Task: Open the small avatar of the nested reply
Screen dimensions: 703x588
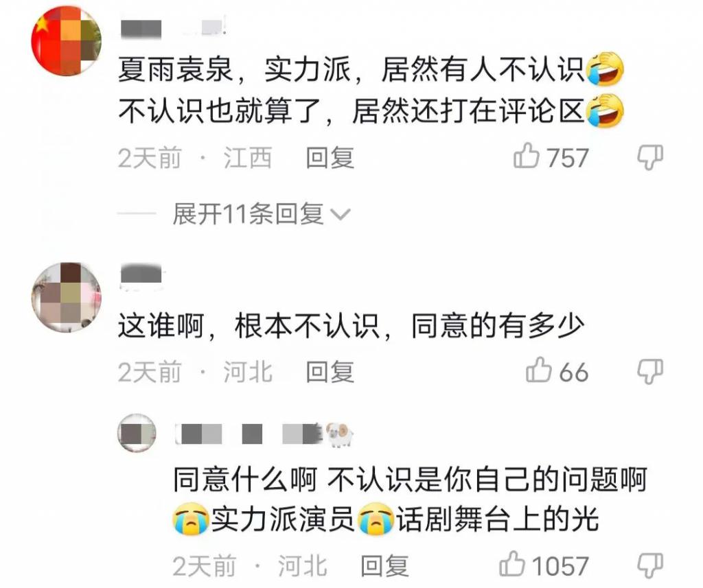Action: point(137,433)
